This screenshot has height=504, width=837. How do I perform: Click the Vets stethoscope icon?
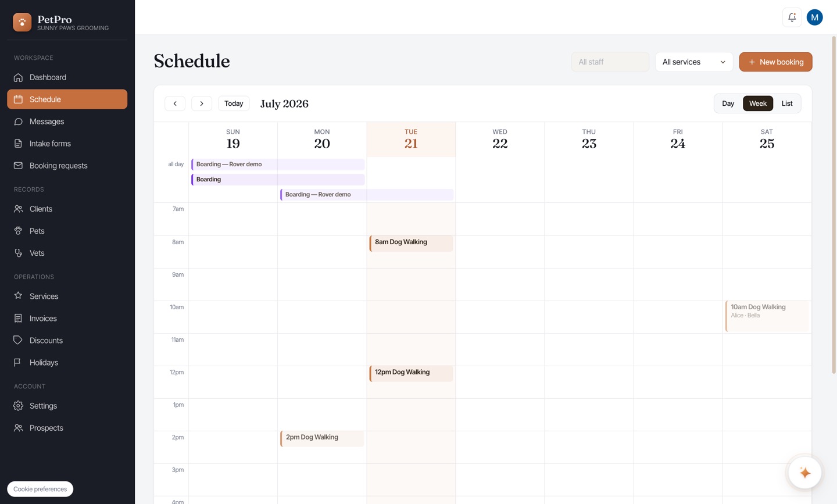tap(18, 253)
